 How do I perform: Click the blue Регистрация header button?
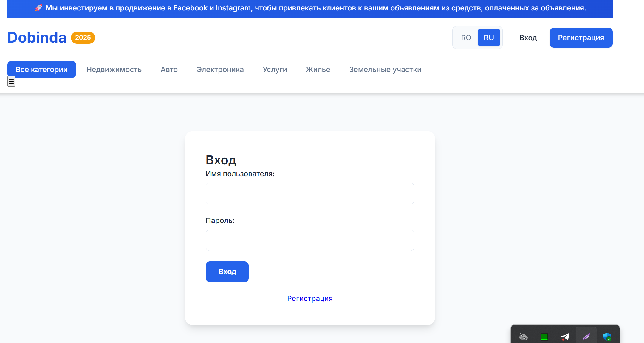tap(581, 38)
